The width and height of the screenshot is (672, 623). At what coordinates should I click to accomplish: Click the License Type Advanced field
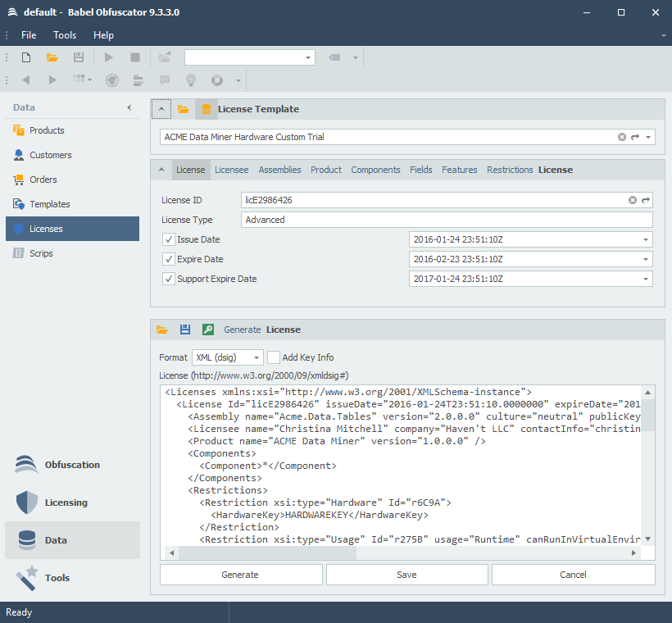tap(447, 220)
